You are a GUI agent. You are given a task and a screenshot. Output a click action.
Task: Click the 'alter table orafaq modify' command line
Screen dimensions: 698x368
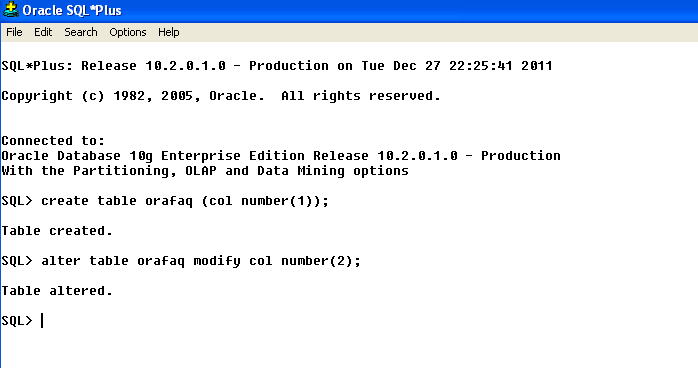click(x=181, y=261)
